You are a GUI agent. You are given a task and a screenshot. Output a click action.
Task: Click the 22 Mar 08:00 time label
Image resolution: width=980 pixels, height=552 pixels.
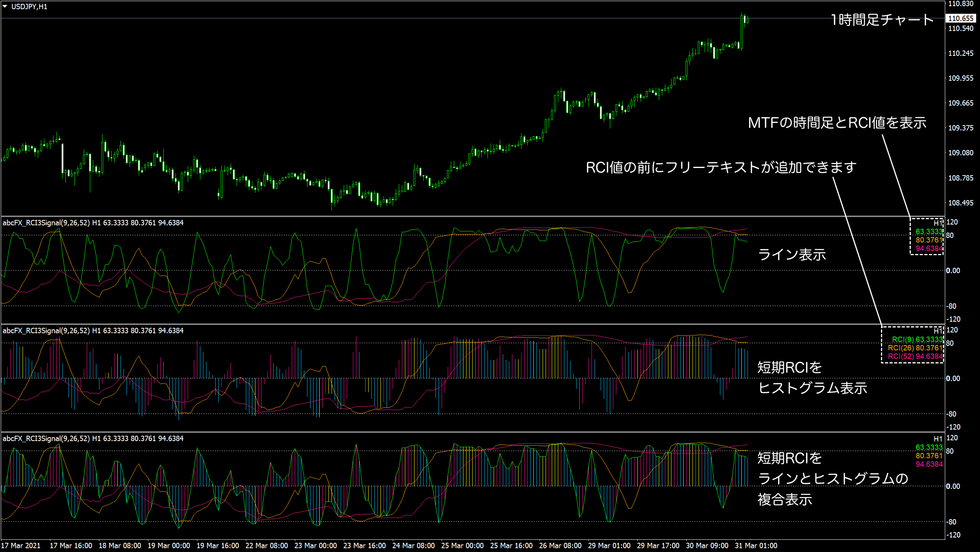point(267,545)
